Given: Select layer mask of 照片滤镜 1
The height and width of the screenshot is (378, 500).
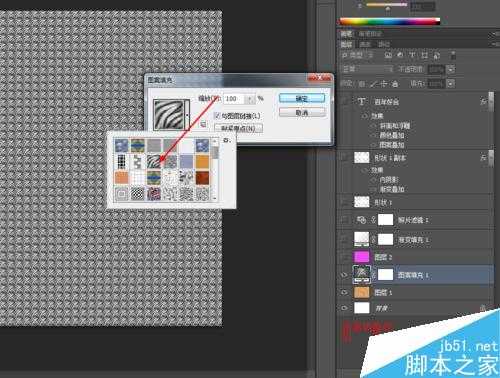Looking at the screenshot, I should coord(385,220).
